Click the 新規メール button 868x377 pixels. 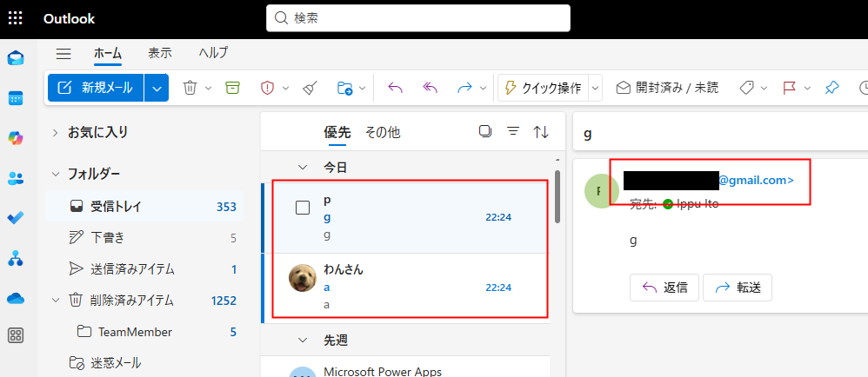(96, 88)
